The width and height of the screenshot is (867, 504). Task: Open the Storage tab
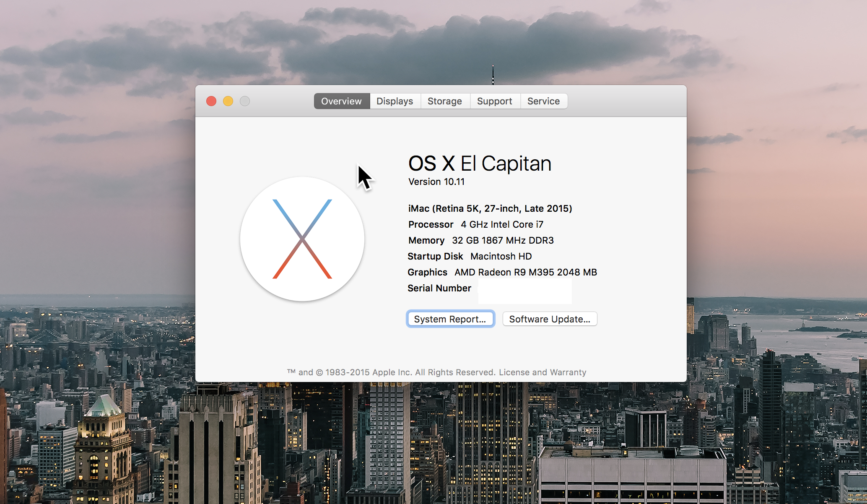pos(445,101)
